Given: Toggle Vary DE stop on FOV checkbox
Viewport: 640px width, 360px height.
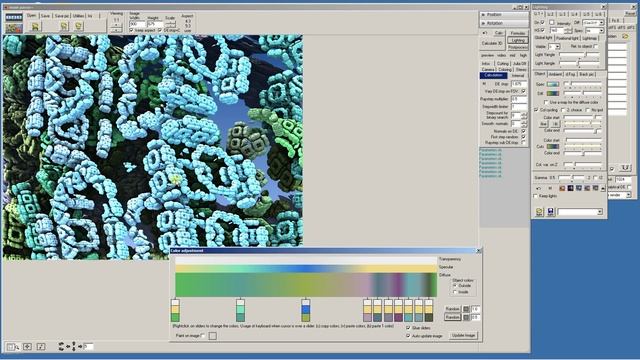Looking at the screenshot, I should coord(524,91).
